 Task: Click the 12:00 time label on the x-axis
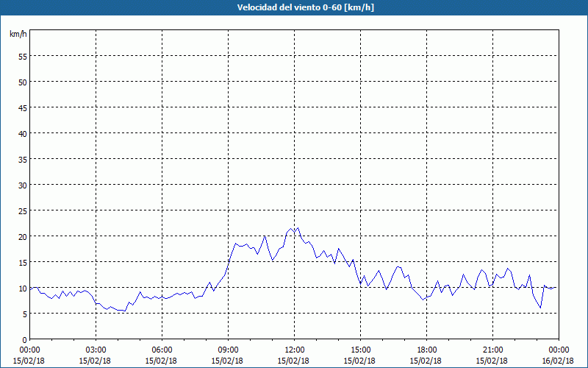point(294,350)
